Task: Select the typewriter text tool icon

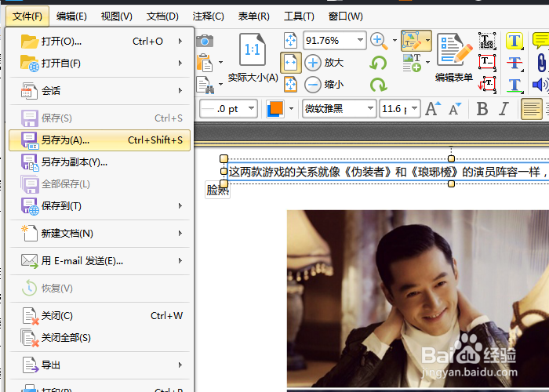Action: coord(487,41)
